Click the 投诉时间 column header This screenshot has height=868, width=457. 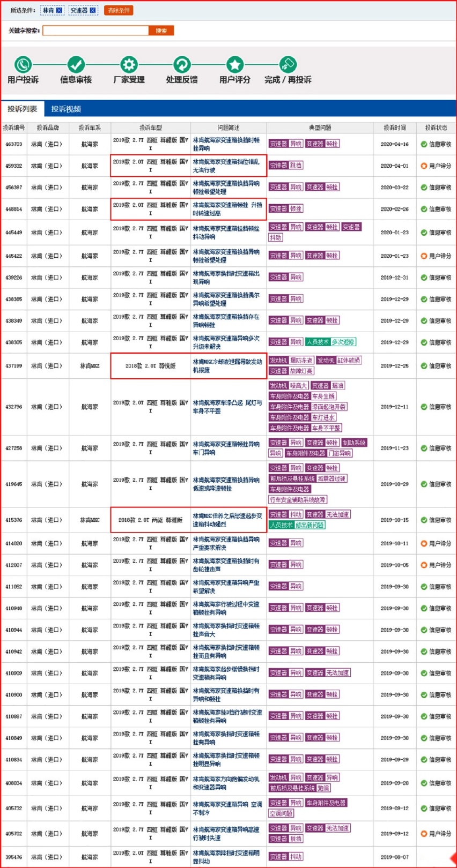click(395, 128)
